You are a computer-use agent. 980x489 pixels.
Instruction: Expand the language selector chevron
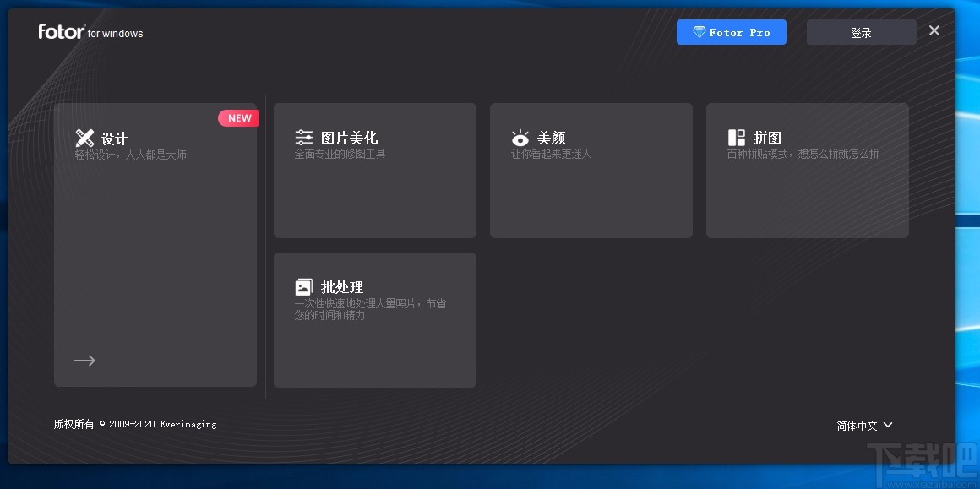[x=887, y=426]
